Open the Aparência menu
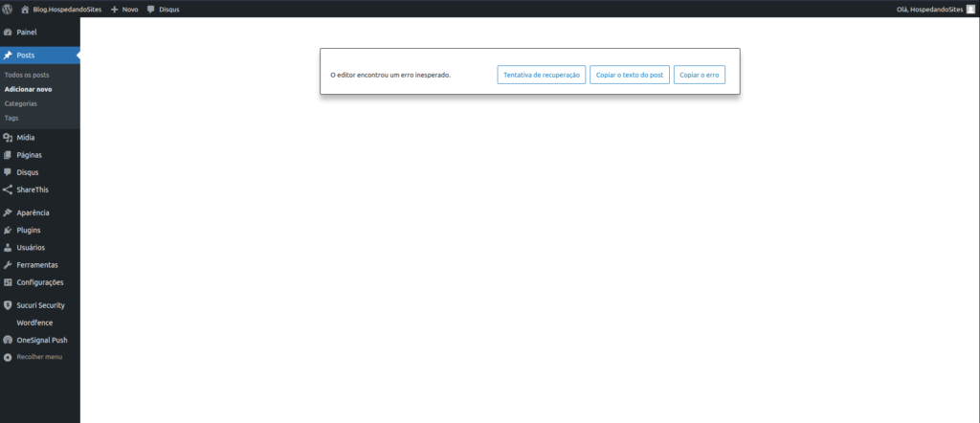 coord(33,212)
